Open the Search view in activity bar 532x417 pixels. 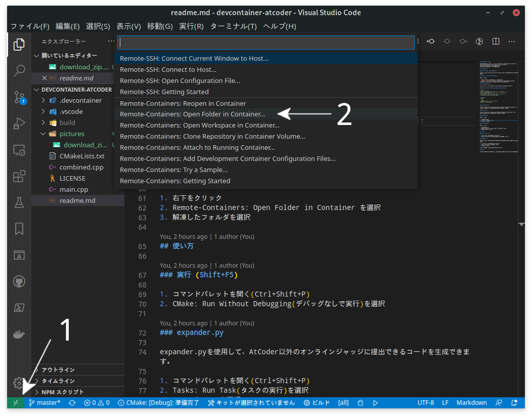click(19, 71)
